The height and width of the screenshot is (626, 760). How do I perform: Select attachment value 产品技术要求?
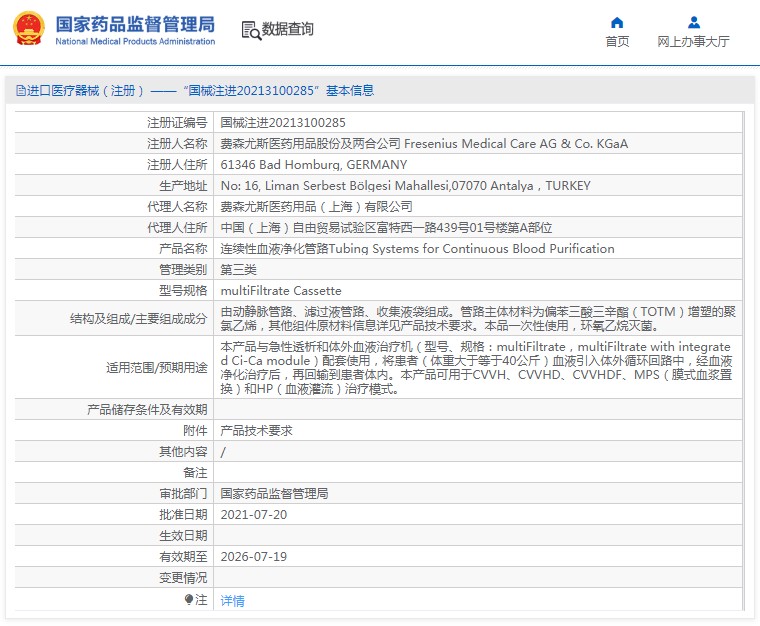pyautogui.click(x=256, y=431)
